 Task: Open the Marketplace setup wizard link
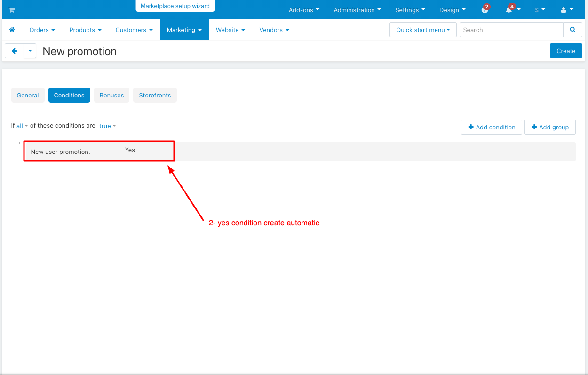click(x=175, y=6)
